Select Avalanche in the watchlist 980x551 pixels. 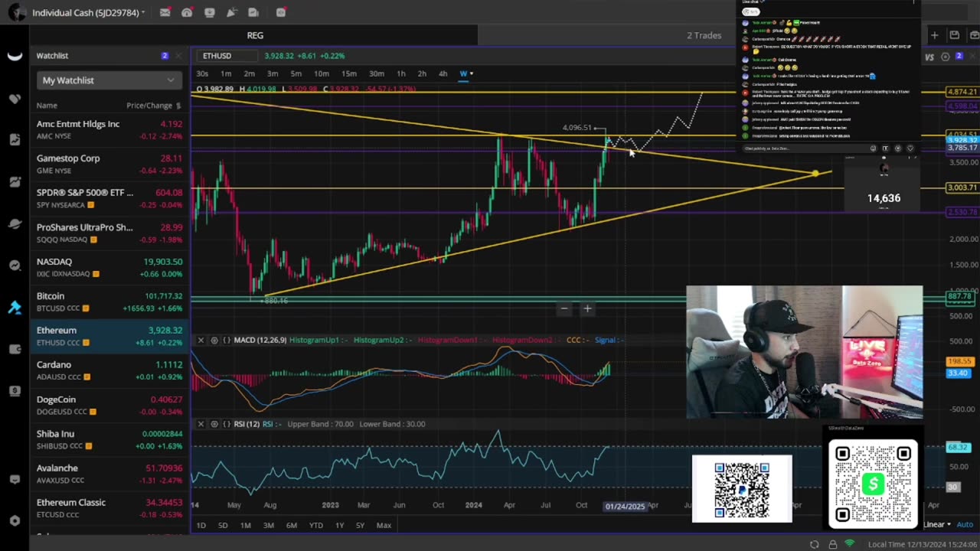pos(108,474)
